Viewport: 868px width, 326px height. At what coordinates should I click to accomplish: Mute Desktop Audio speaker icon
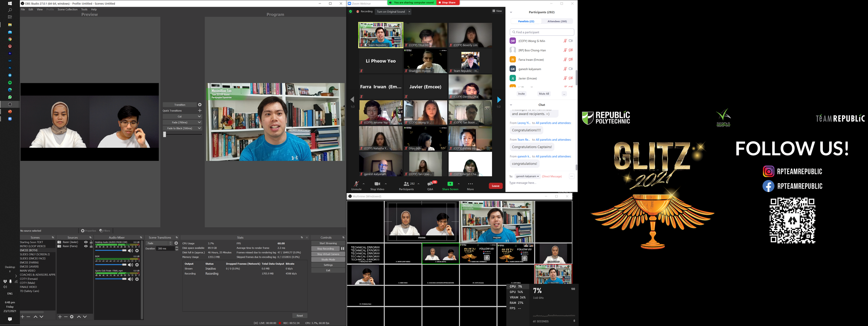(x=131, y=251)
